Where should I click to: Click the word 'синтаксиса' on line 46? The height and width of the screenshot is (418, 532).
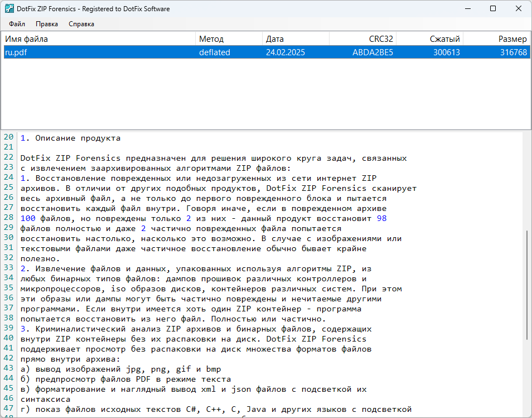[x=46, y=400]
